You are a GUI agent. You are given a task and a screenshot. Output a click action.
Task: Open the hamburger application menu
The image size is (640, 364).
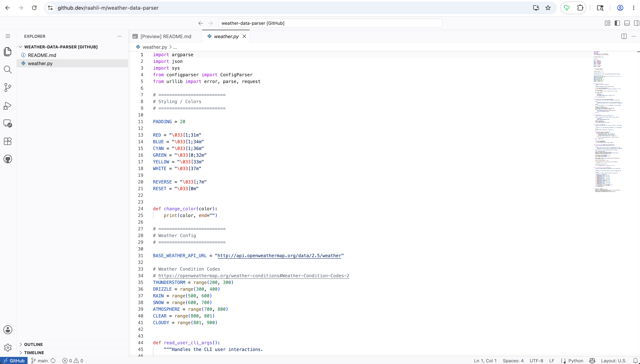pos(8,36)
